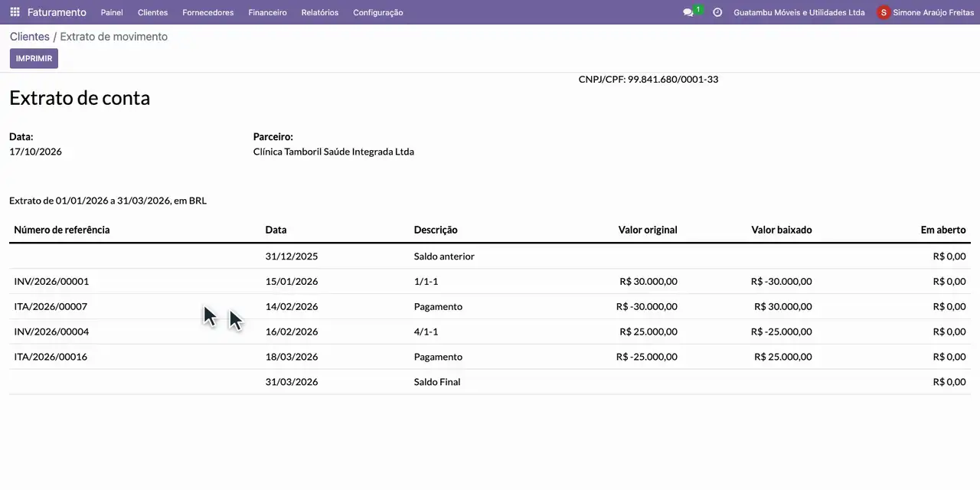
Task: Switch company Guatambu Móveis e Utilidades
Action: (x=799, y=12)
